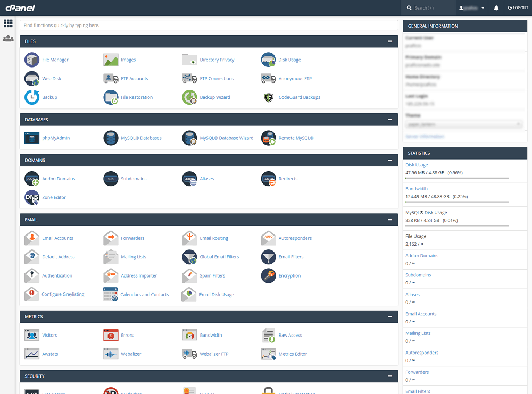This screenshot has width=532, height=394.
Task: Click the Find functions quickly input
Action: coord(209,25)
